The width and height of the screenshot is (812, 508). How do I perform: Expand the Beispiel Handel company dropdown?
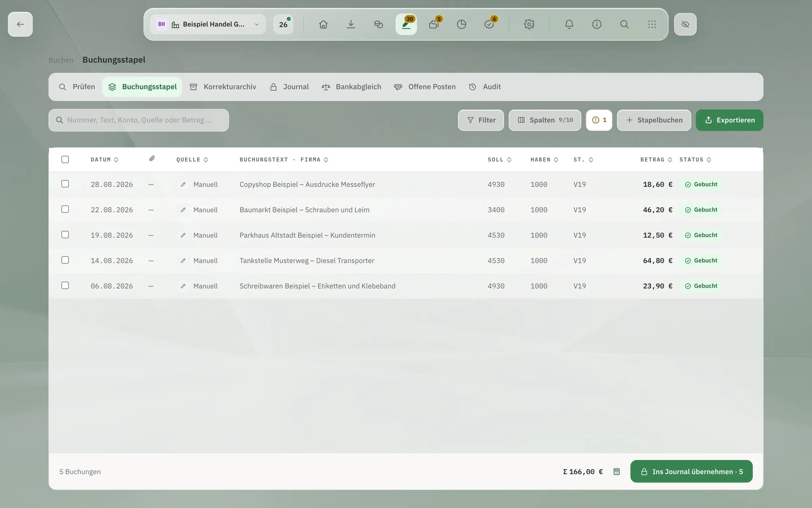pyautogui.click(x=208, y=24)
